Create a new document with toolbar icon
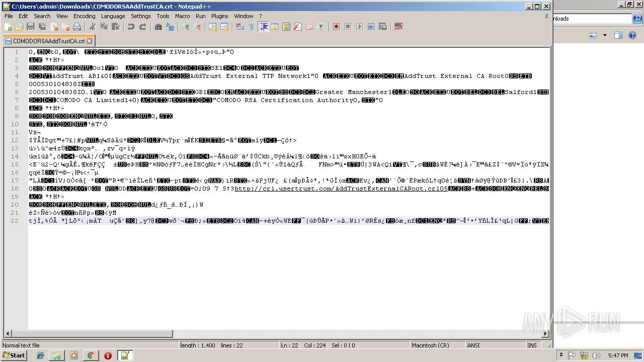 8,27
